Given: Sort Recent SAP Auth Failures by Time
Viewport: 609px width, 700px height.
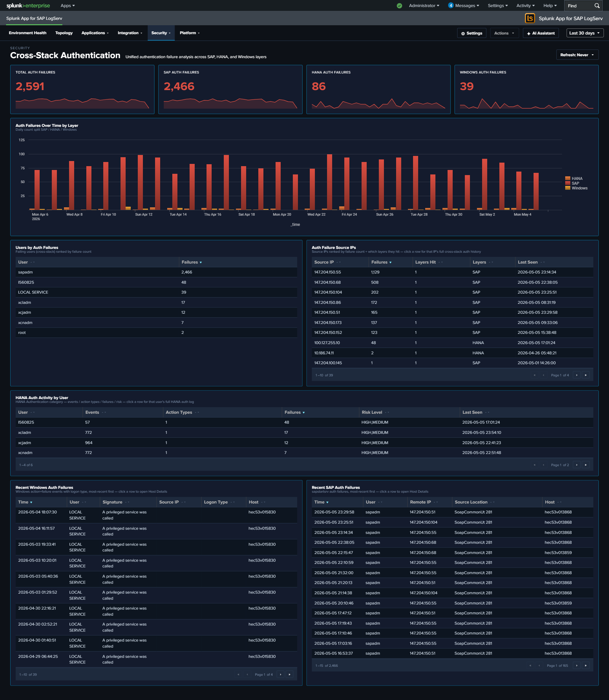Looking at the screenshot, I should click(322, 502).
